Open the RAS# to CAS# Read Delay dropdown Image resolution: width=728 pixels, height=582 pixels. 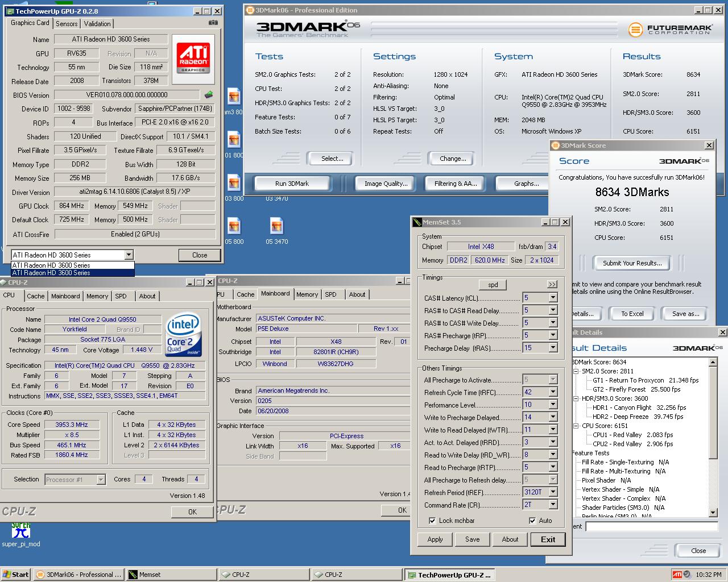(x=553, y=310)
